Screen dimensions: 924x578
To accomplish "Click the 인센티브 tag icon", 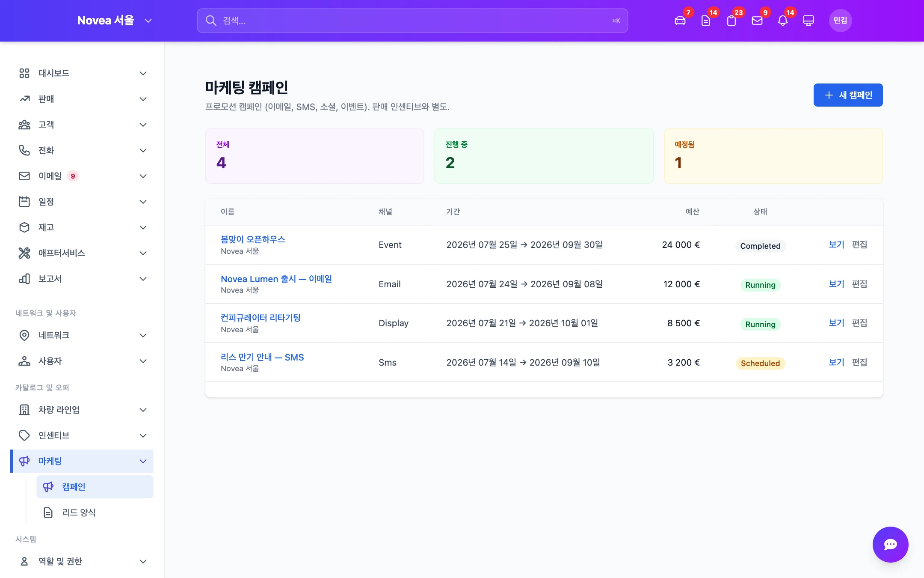I will click(x=24, y=435).
